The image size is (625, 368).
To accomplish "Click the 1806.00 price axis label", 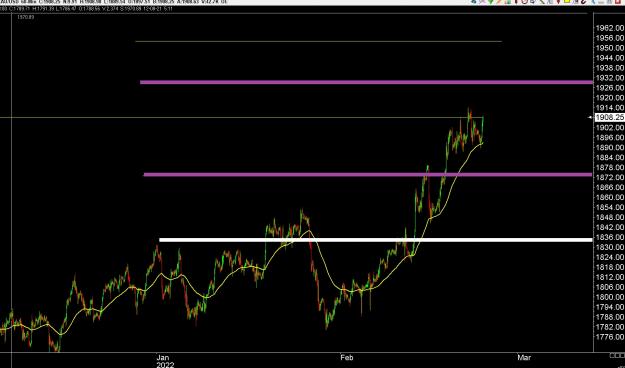I will click(x=610, y=287).
